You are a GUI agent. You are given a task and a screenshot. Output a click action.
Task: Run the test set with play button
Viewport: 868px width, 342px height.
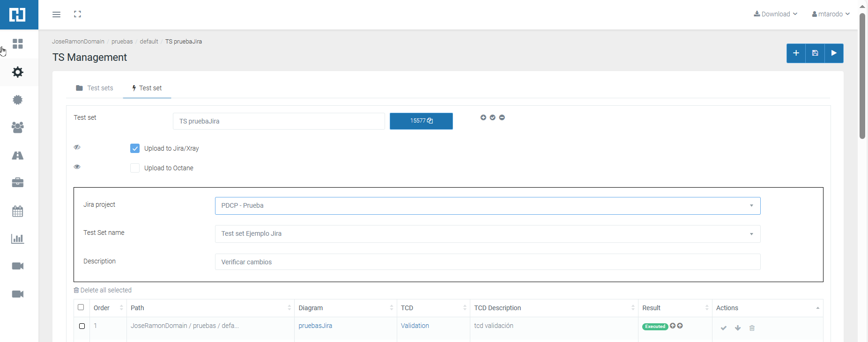pyautogui.click(x=834, y=53)
